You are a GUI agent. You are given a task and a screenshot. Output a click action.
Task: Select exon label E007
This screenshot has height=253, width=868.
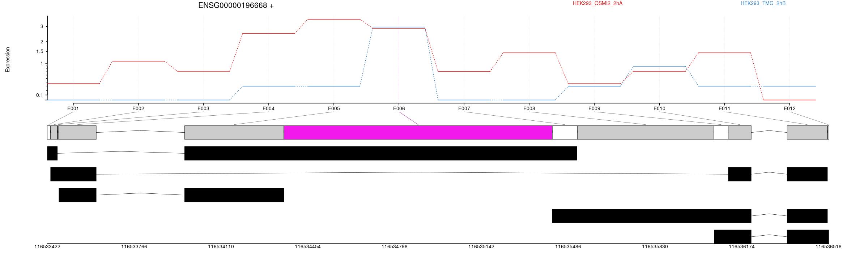click(464, 108)
